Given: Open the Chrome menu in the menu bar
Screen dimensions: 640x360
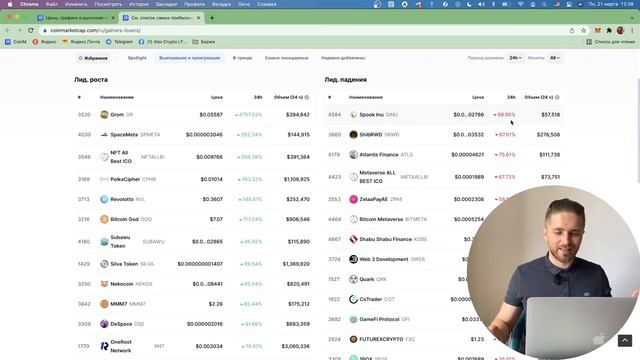Looking at the screenshot, I should point(29,4).
